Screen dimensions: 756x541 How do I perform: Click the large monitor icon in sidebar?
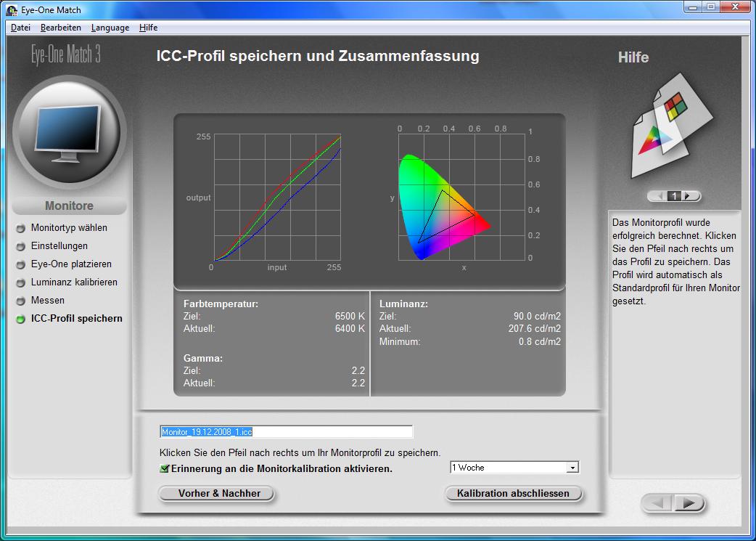coord(69,133)
